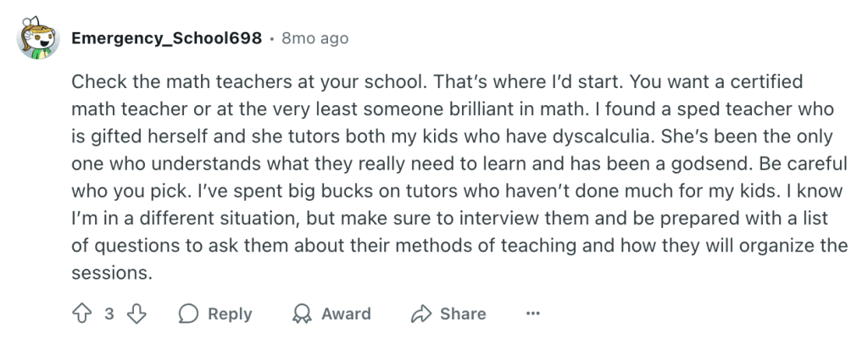Open the three-dot more options menu
The image size is (868, 344).
(533, 313)
